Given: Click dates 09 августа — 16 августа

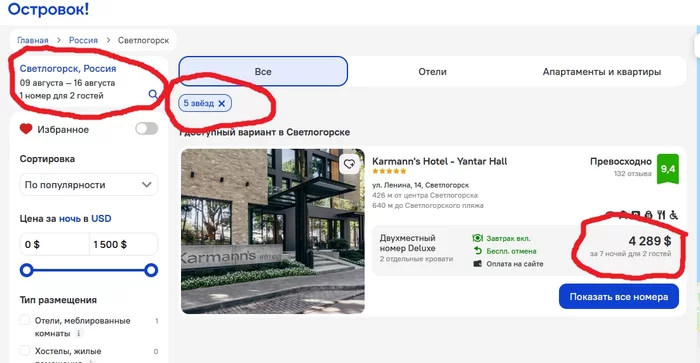Looking at the screenshot, I should (x=67, y=83).
